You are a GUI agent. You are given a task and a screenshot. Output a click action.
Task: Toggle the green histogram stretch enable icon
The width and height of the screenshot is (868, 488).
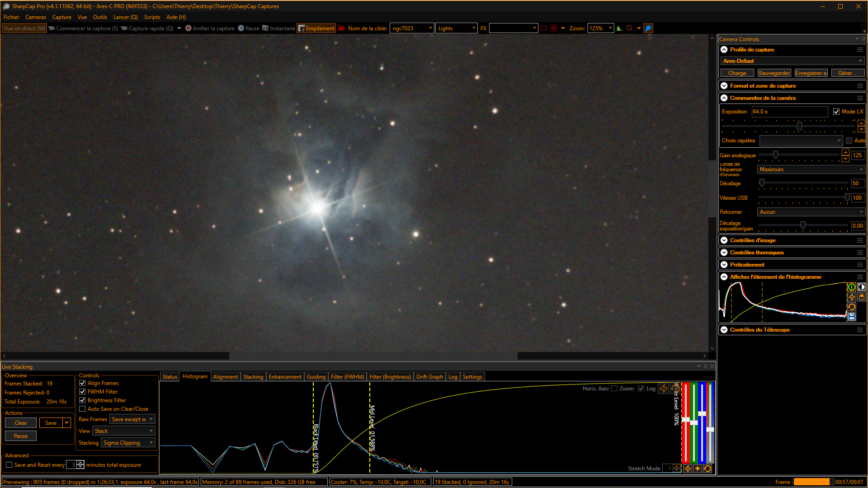[x=851, y=287]
